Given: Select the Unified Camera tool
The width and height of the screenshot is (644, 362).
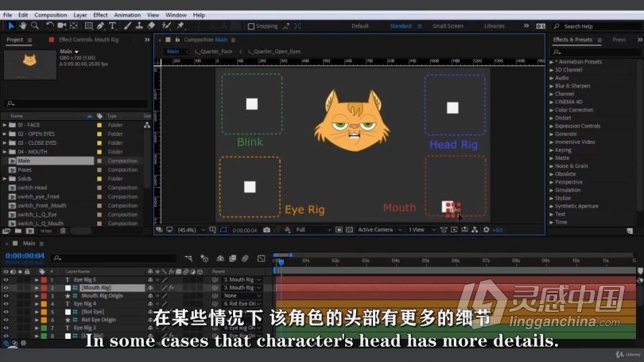Looking at the screenshot, I should coord(61,26).
